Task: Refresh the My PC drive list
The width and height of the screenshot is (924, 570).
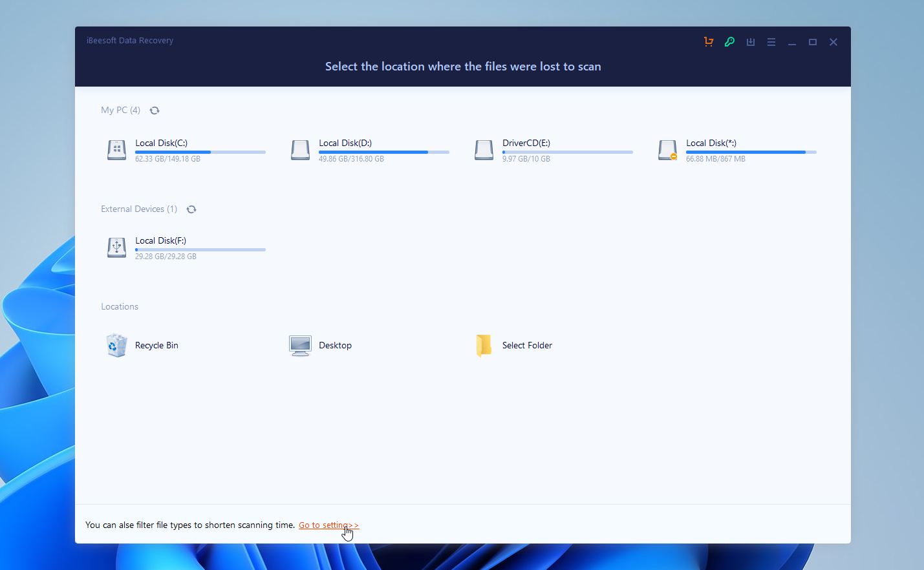Action: point(155,110)
